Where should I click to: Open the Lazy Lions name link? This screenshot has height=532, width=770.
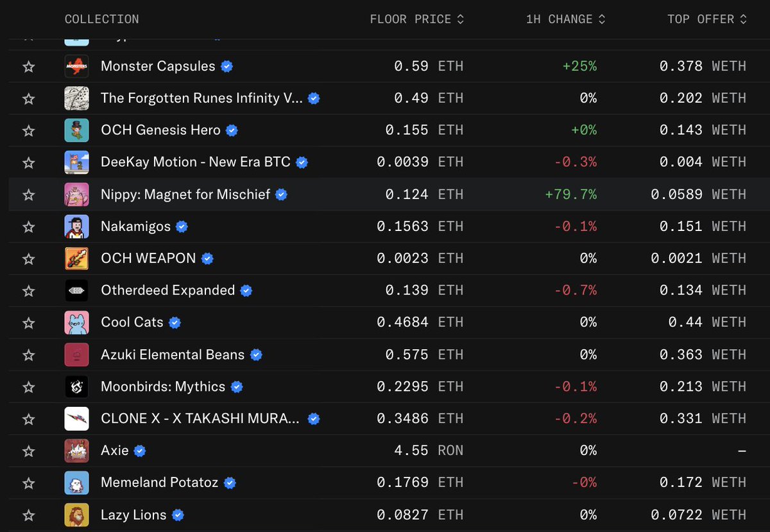point(133,515)
